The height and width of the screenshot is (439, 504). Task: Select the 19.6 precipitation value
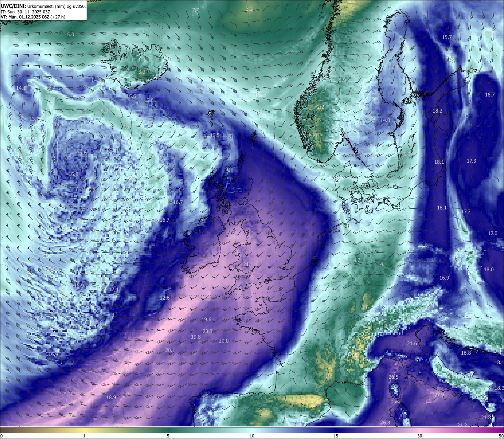coord(206,320)
